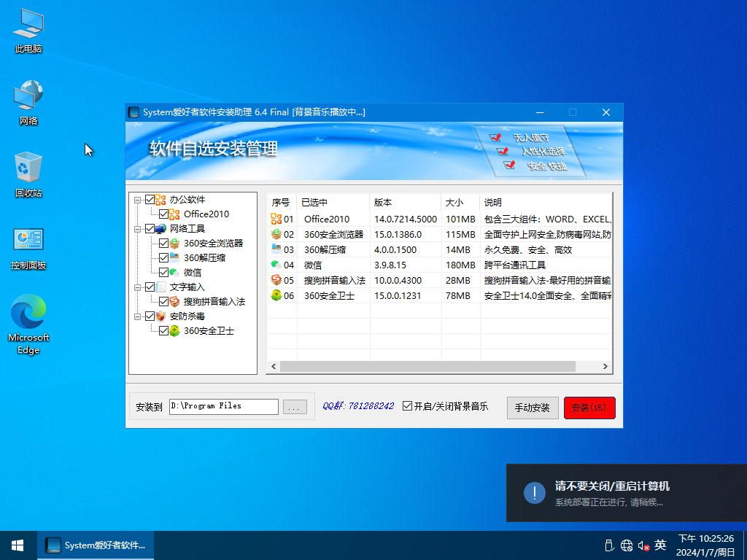The height and width of the screenshot is (560, 747).
Task: Click the 请不要关闭/重启计算机 notification
Action: pyautogui.click(x=627, y=493)
